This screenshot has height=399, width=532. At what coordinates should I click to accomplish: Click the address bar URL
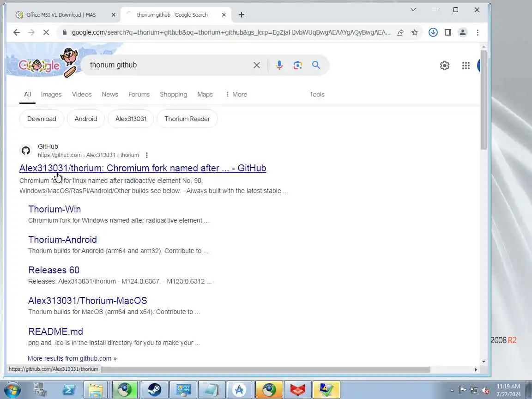[x=231, y=33]
